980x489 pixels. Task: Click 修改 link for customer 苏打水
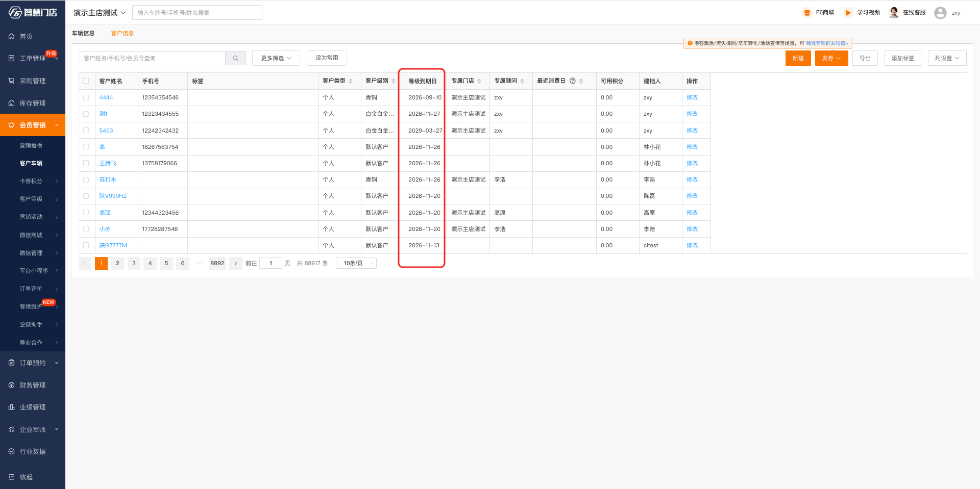pyautogui.click(x=692, y=179)
